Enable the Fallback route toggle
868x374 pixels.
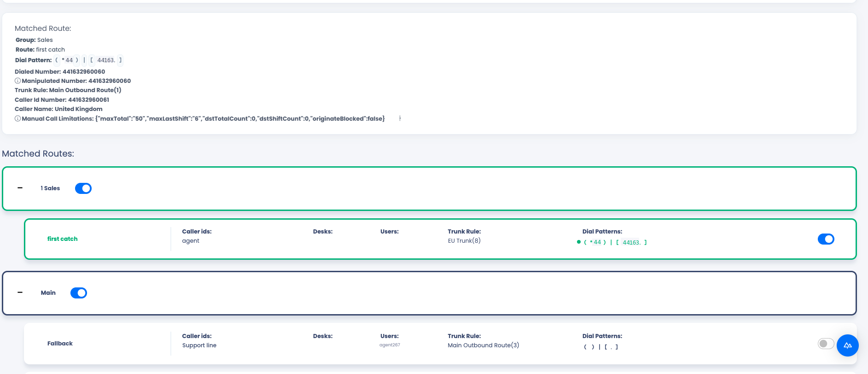tap(826, 344)
